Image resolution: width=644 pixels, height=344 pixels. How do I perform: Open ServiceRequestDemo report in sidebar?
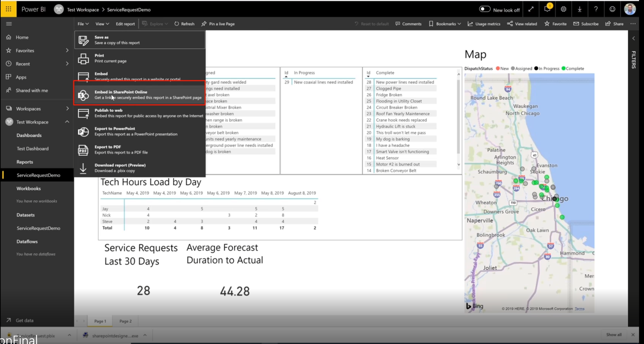38,175
